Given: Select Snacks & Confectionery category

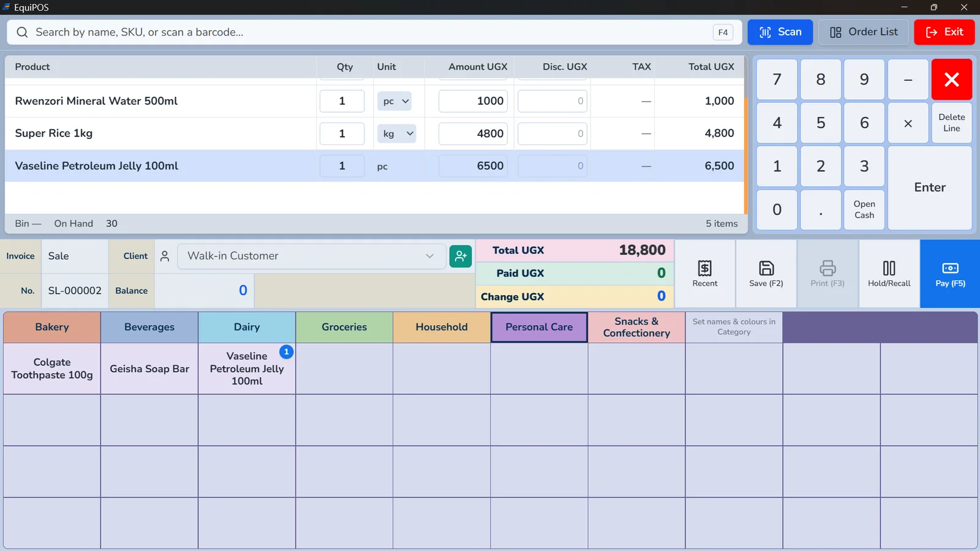Looking at the screenshot, I should pyautogui.click(x=636, y=327).
